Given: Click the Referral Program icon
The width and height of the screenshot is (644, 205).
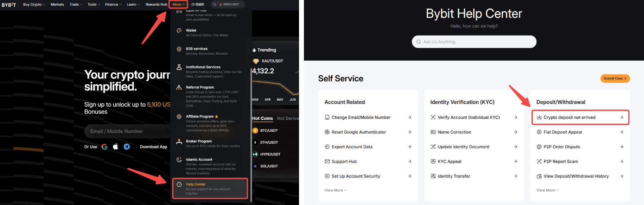Looking at the screenshot, I should click(x=179, y=88).
